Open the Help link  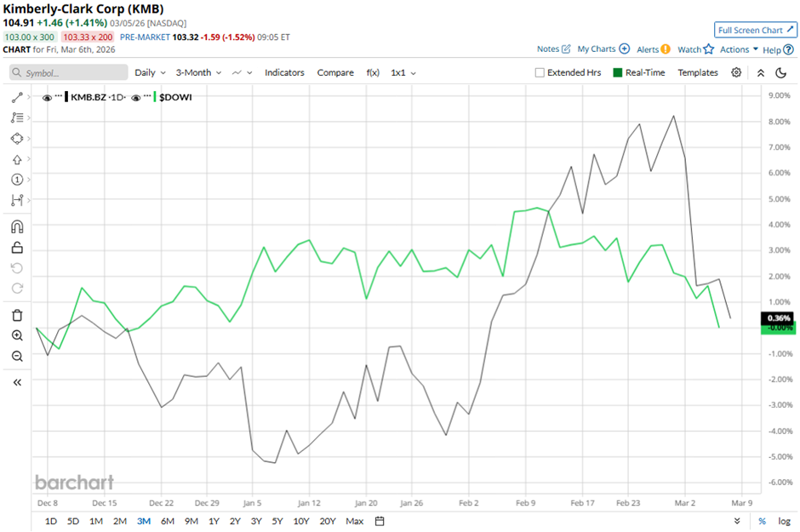778,49
